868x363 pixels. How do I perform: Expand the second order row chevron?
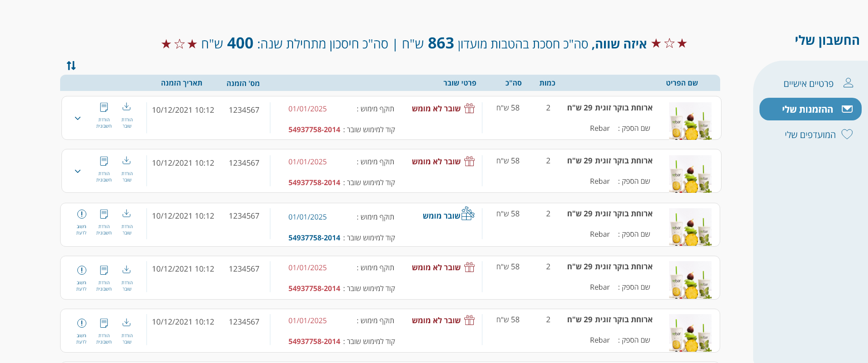(x=78, y=171)
